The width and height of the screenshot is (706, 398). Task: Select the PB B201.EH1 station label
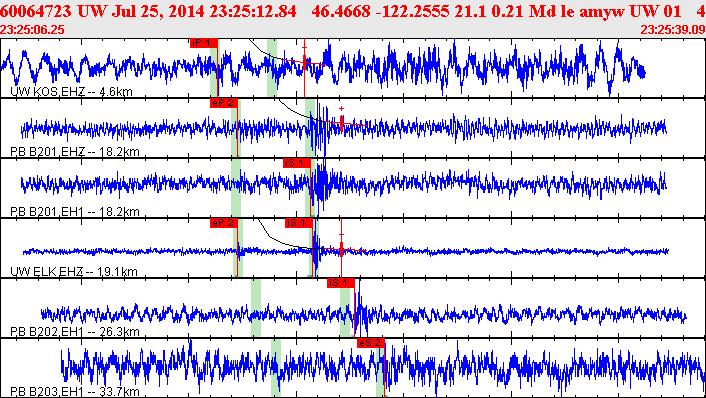click(x=75, y=212)
